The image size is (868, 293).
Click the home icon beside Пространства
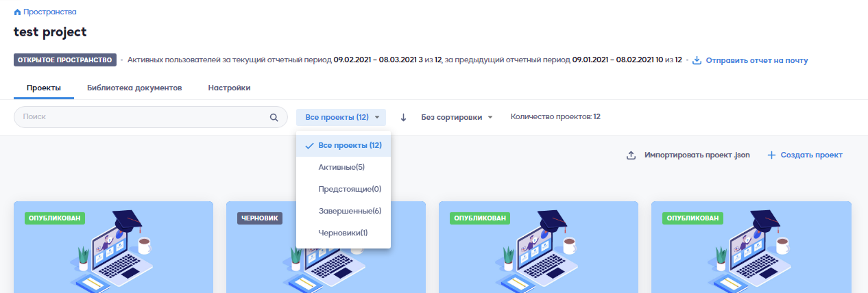[x=17, y=12]
